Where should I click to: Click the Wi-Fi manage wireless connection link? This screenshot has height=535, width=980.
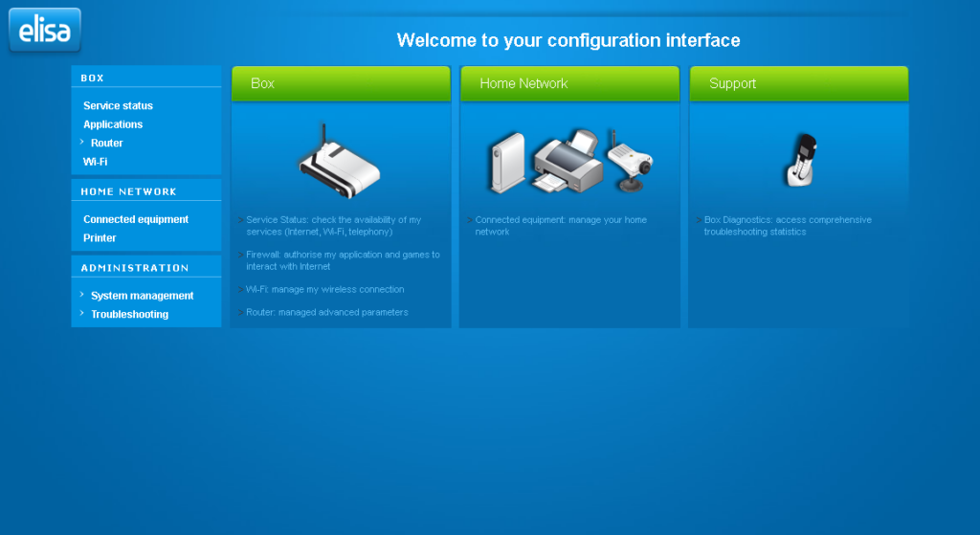click(324, 289)
